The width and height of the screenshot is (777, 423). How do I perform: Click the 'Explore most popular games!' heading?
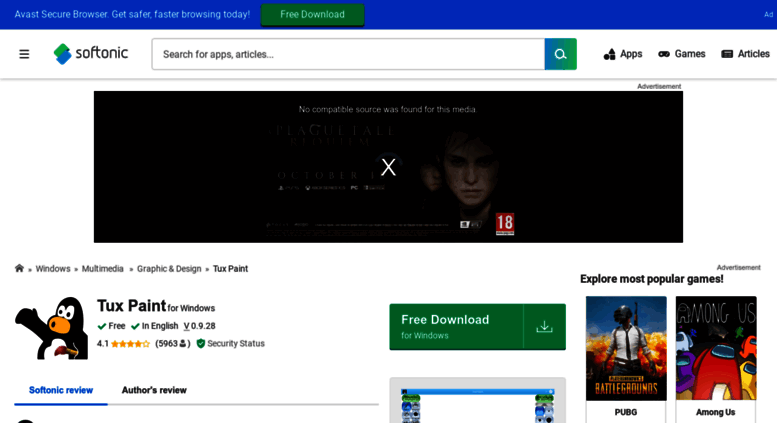pyautogui.click(x=652, y=279)
